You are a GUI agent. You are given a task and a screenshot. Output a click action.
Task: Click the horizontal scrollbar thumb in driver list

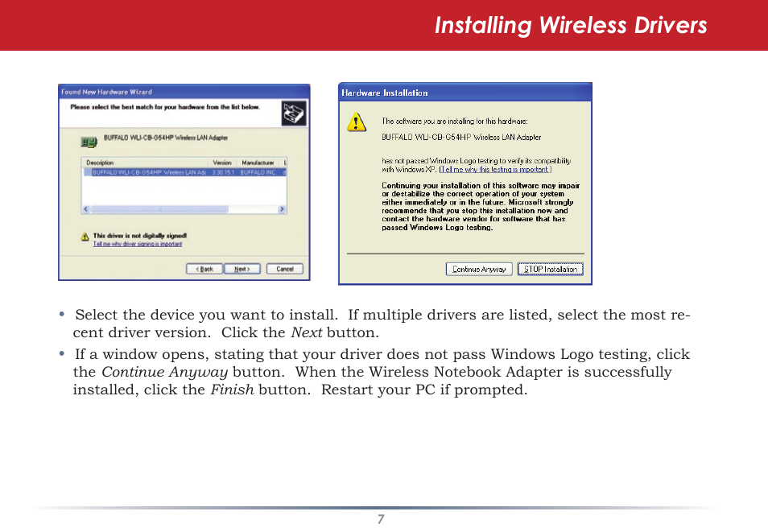(159, 209)
